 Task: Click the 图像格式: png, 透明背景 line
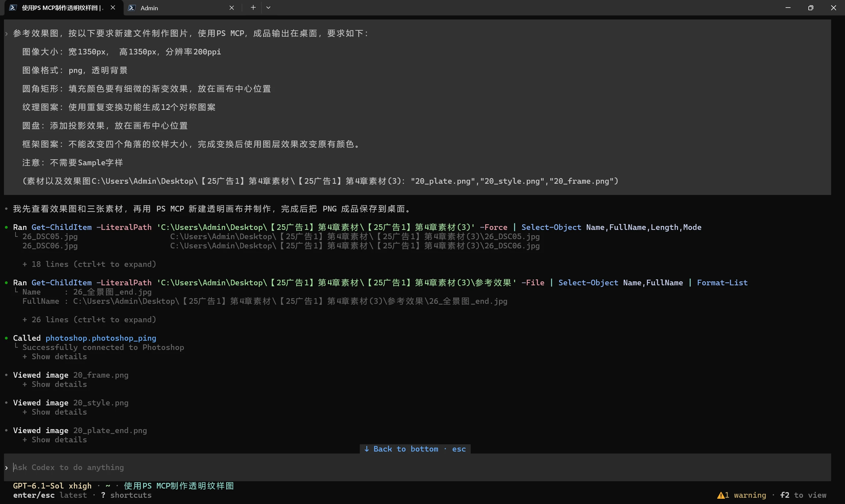75,70
